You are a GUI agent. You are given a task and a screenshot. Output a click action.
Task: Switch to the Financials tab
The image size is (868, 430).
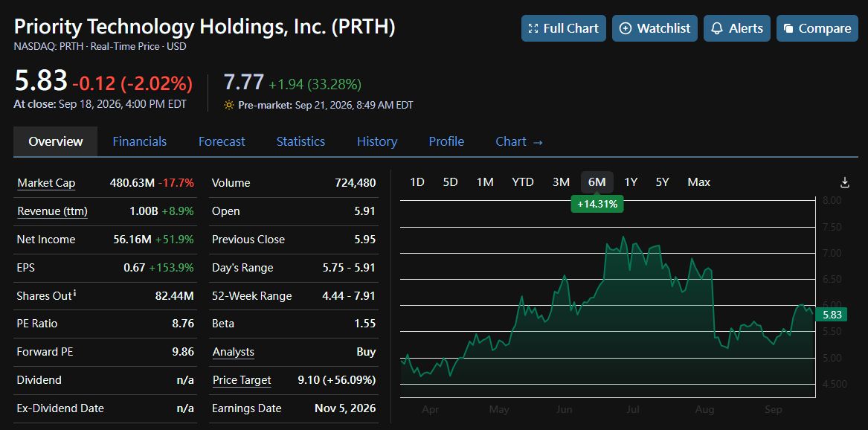[x=140, y=141]
